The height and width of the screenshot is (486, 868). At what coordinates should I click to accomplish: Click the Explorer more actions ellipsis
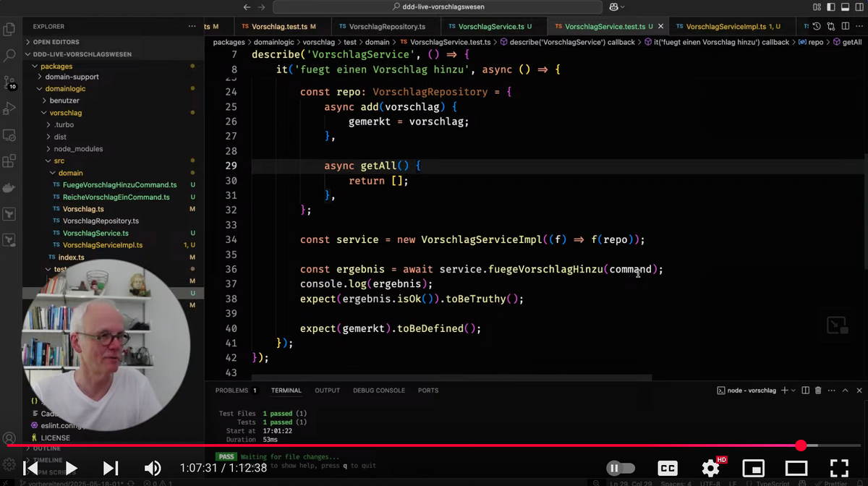(x=192, y=26)
